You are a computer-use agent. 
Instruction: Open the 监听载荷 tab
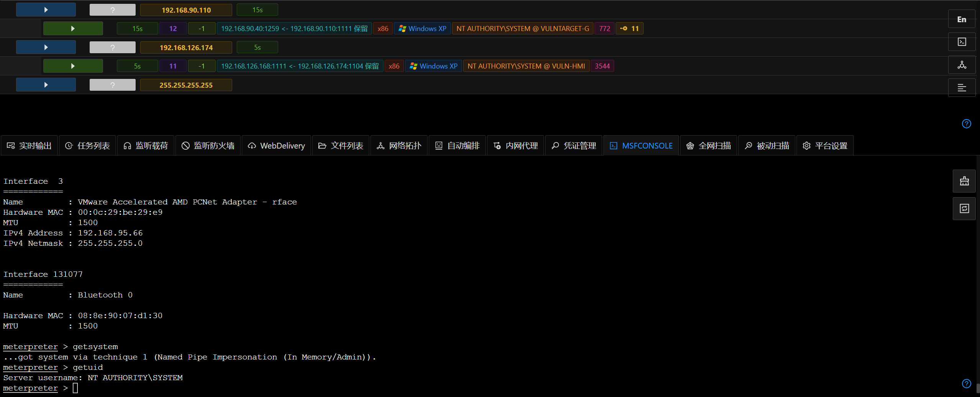(146, 145)
